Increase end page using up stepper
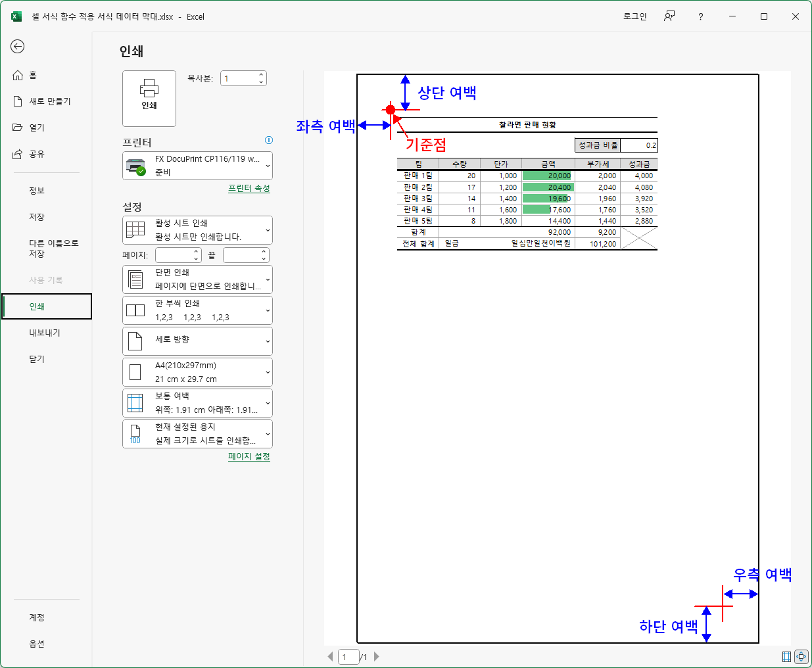Viewport: 812px width, 668px height. click(x=264, y=252)
